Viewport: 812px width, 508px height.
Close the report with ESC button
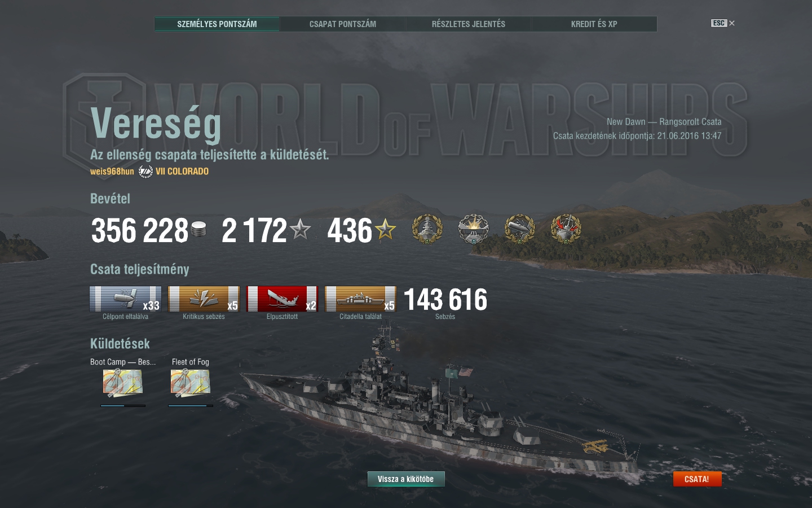click(x=723, y=23)
